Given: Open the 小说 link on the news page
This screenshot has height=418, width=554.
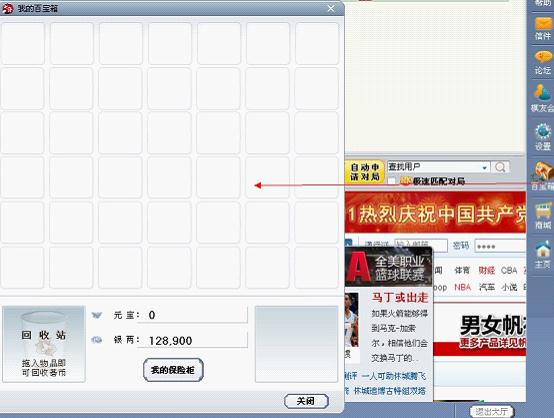Looking at the screenshot, I should point(509,287).
